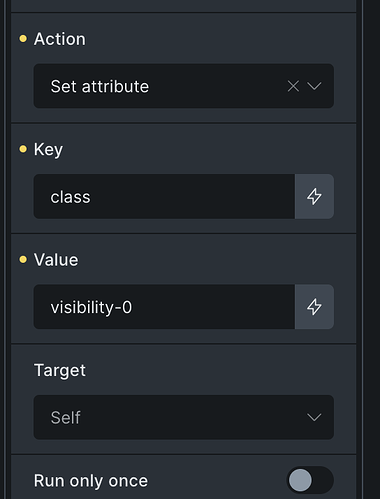Image resolution: width=380 pixels, height=499 pixels.
Task: Click the yellow dot beside Action
Action: coord(23,39)
